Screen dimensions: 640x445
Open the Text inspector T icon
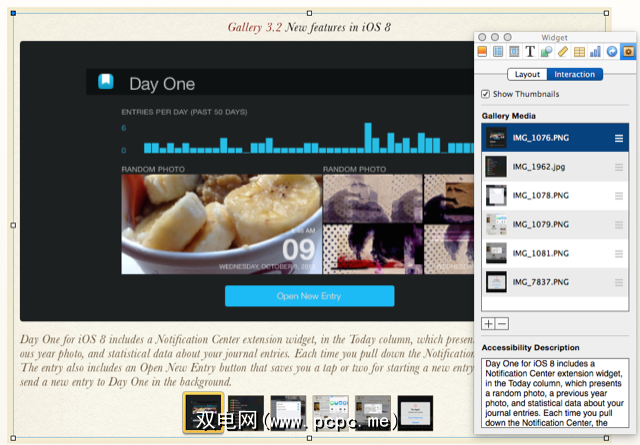(x=530, y=51)
